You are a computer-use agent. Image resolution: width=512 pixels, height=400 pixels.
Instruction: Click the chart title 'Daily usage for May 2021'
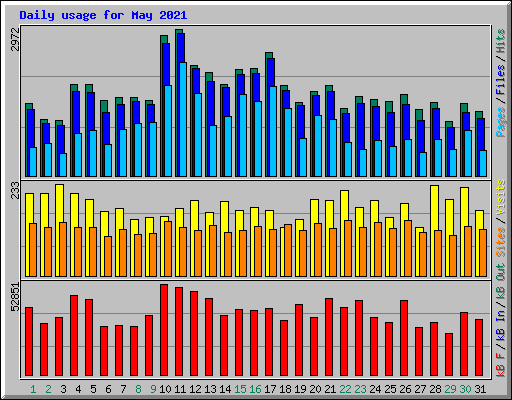[x=103, y=15]
